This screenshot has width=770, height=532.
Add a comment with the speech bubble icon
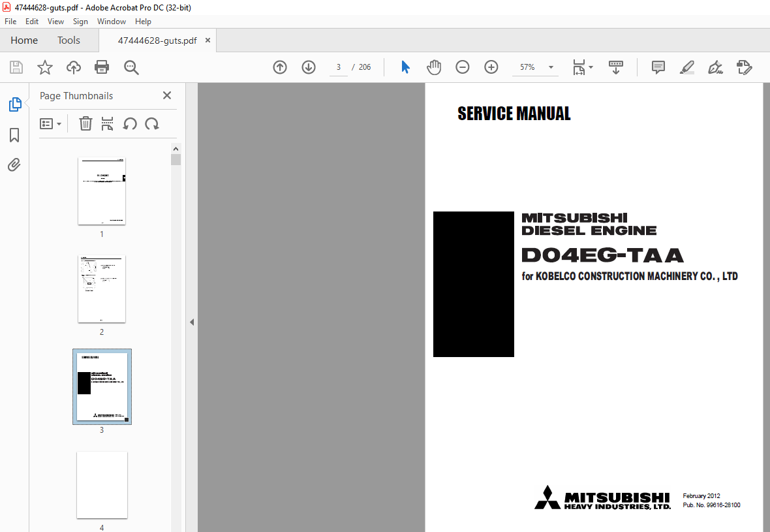(x=658, y=67)
